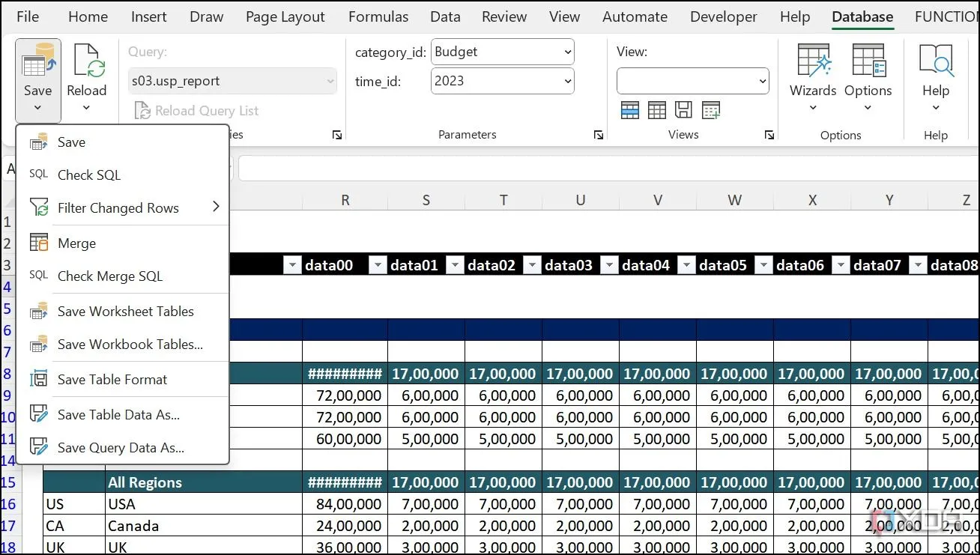Choose Save Table Data As entry
This screenshot has width=980, height=555.
123,415
